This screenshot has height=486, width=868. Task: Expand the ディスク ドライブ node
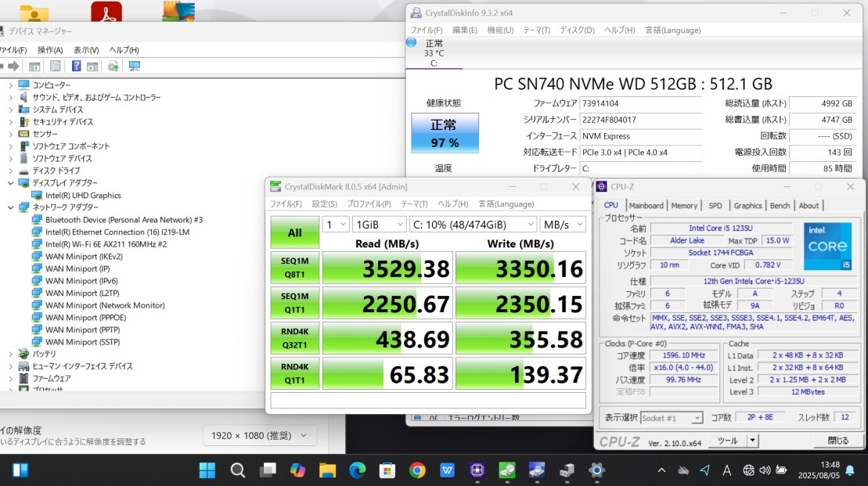tap(10, 171)
